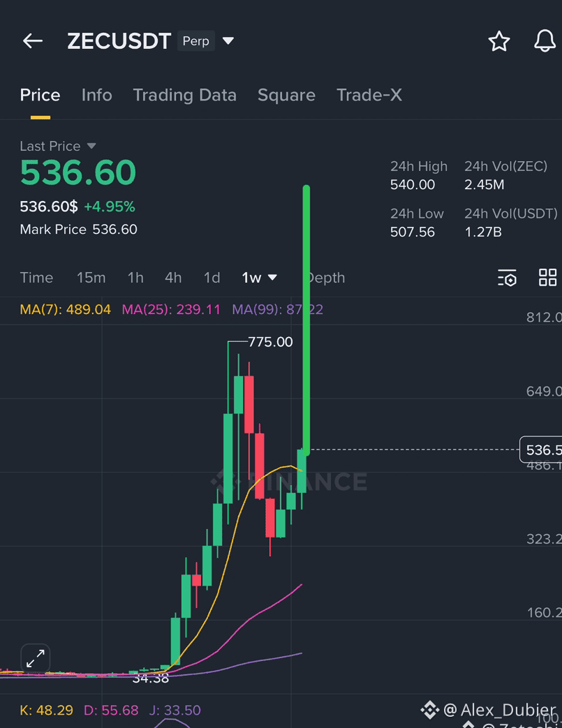Tap the K: 48.29 indicator value
This screenshot has height=728, width=562.
tap(47, 711)
